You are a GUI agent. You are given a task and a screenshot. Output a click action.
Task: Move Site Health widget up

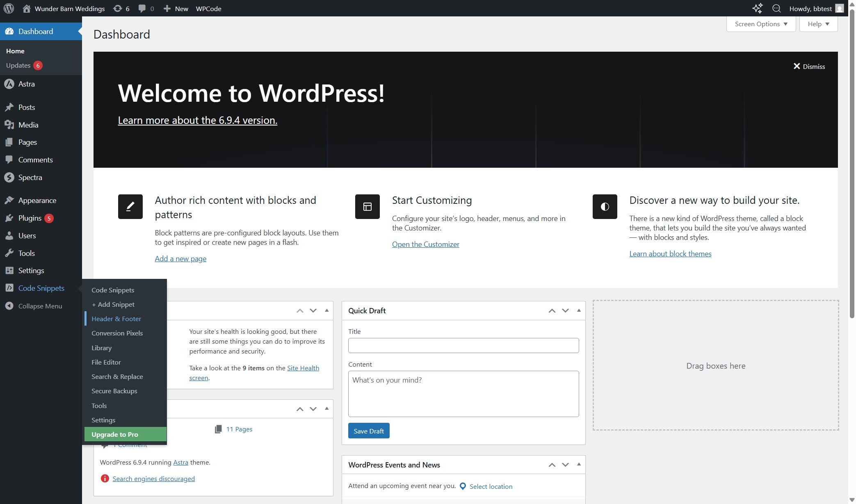point(300,311)
